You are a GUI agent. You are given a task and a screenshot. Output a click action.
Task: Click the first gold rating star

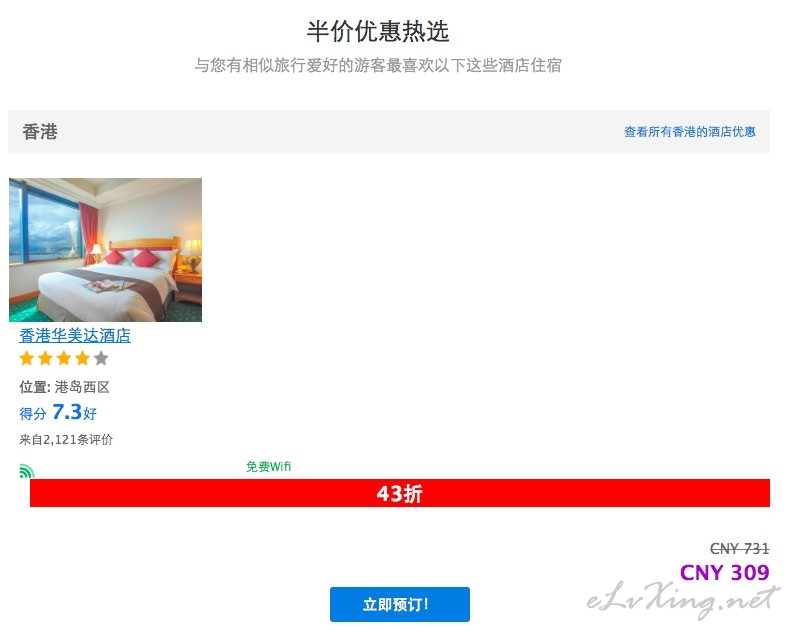tap(27, 358)
